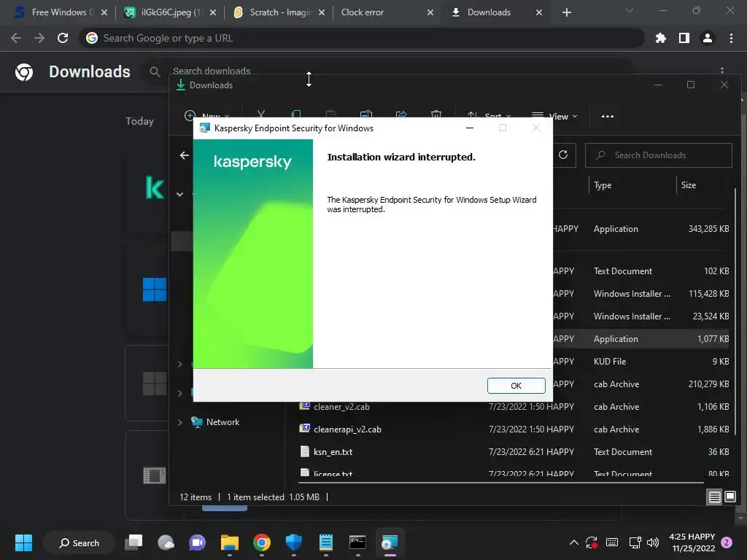Open the volume speaker tray icon
This screenshot has width=747, height=560.
(653, 542)
